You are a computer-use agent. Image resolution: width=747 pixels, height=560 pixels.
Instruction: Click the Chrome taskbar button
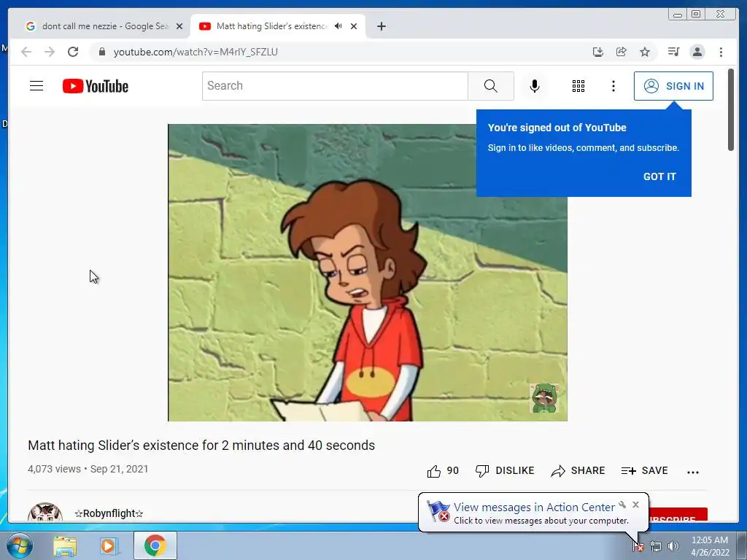pos(155,545)
